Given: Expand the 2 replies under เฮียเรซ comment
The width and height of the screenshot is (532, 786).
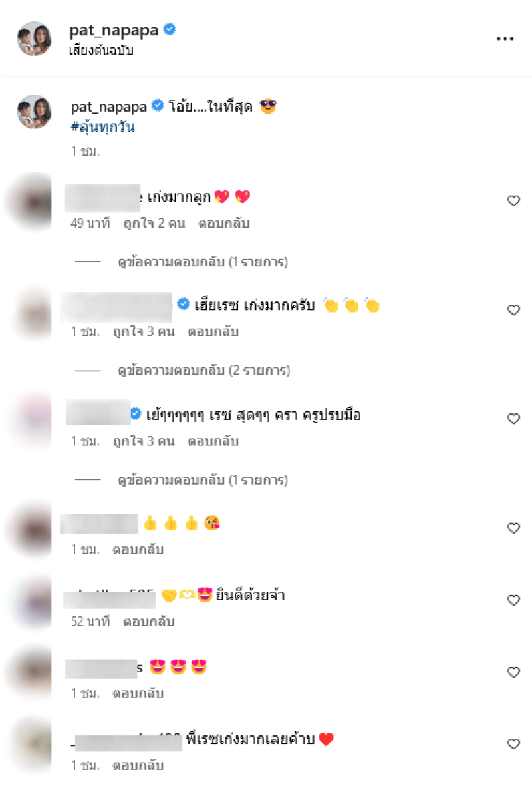Looking at the screenshot, I should [x=204, y=371].
